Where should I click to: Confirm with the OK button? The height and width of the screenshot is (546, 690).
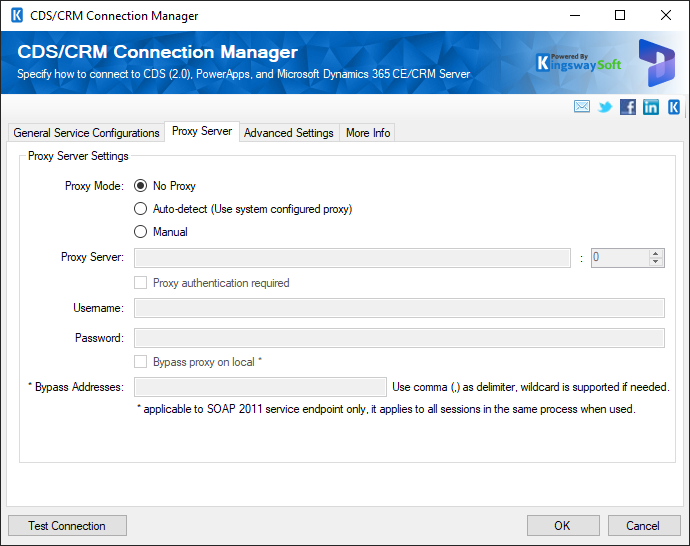[563, 526]
